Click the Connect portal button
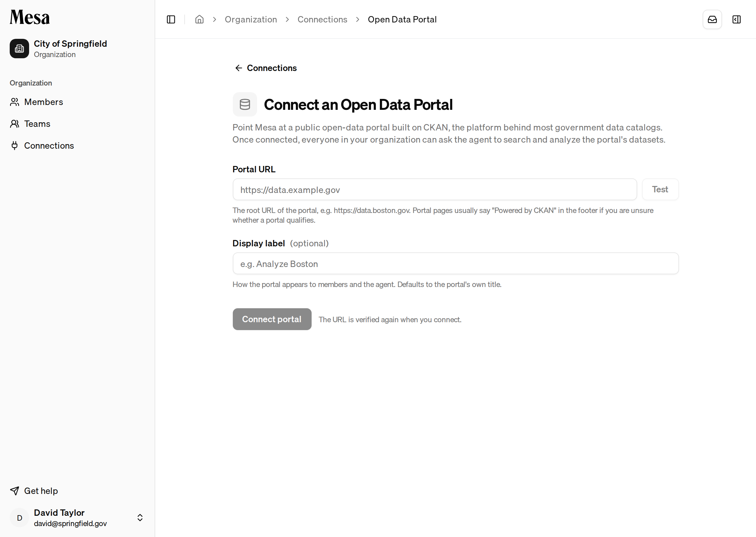The width and height of the screenshot is (756, 537). click(x=272, y=319)
